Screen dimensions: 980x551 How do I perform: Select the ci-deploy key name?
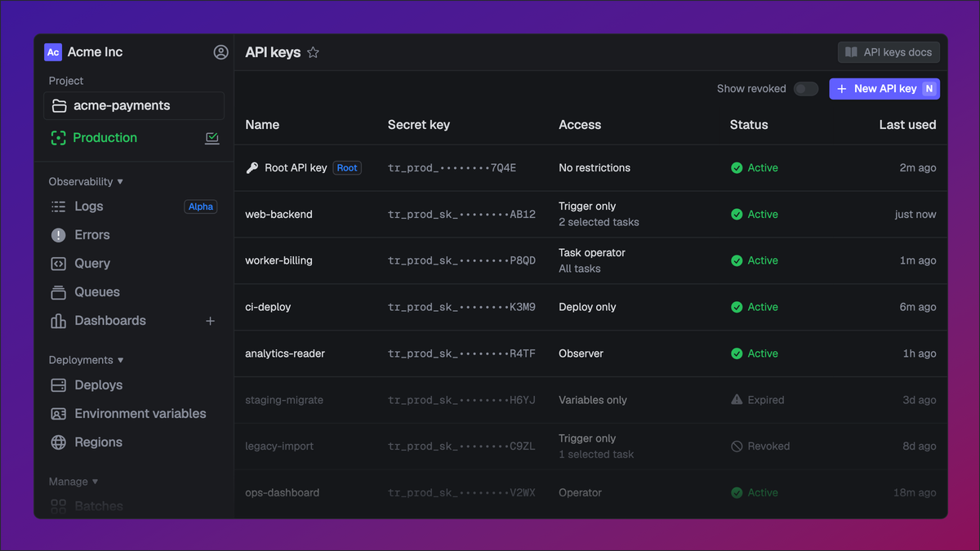[268, 308]
